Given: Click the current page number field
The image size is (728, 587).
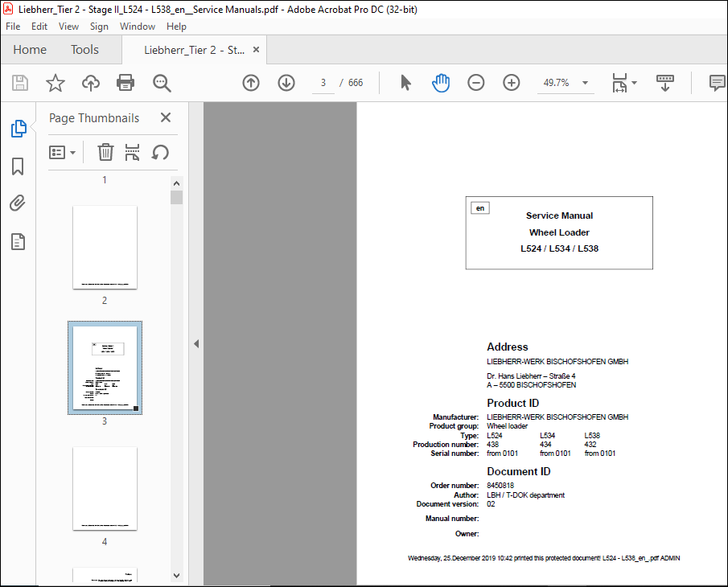Looking at the screenshot, I should [x=323, y=83].
